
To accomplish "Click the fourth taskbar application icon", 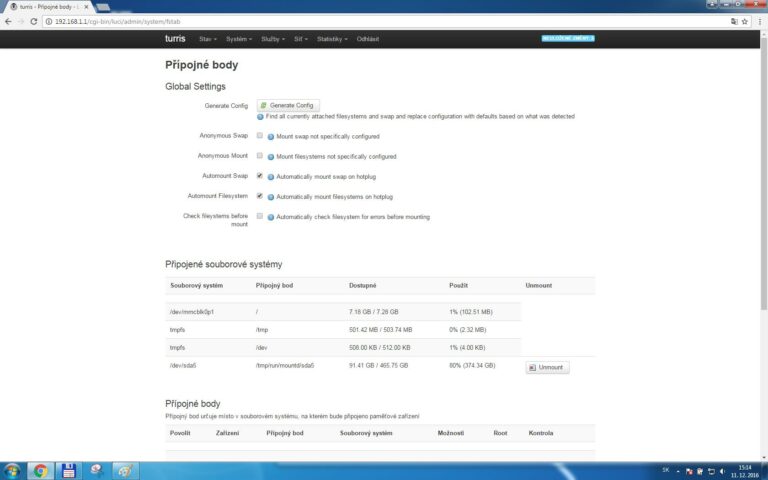I will [97, 471].
